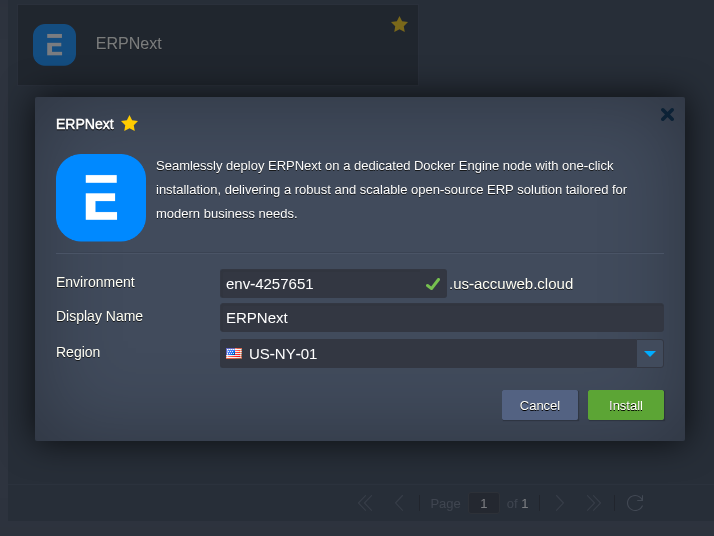Click the ERPNext dialog title text
Viewport: 714px width, 536px height.
pyautogui.click(x=85, y=124)
